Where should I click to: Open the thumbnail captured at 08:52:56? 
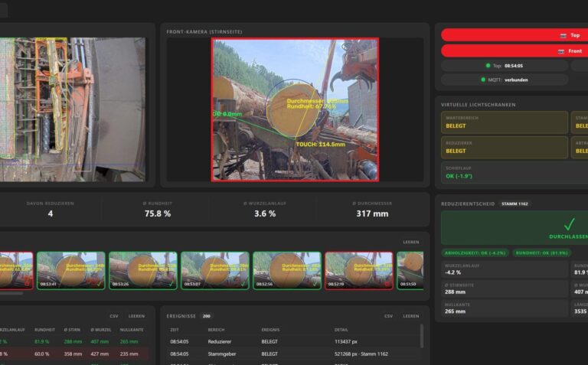pyautogui.click(x=287, y=271)
